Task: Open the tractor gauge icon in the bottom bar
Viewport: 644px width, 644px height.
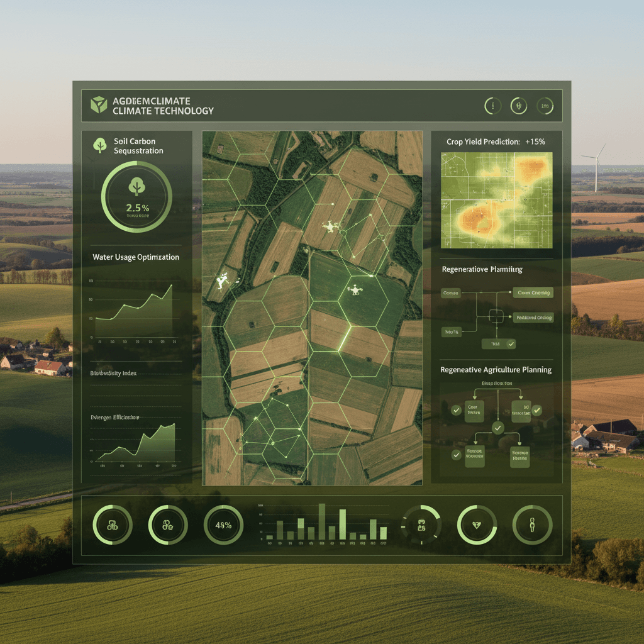Action: point(111,525)
